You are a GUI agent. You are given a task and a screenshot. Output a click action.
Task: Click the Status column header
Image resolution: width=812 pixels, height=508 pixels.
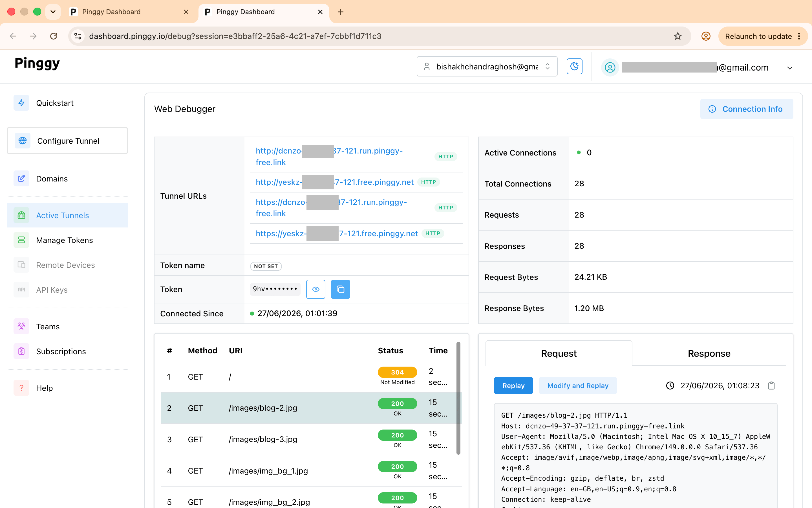pos(390,351)
